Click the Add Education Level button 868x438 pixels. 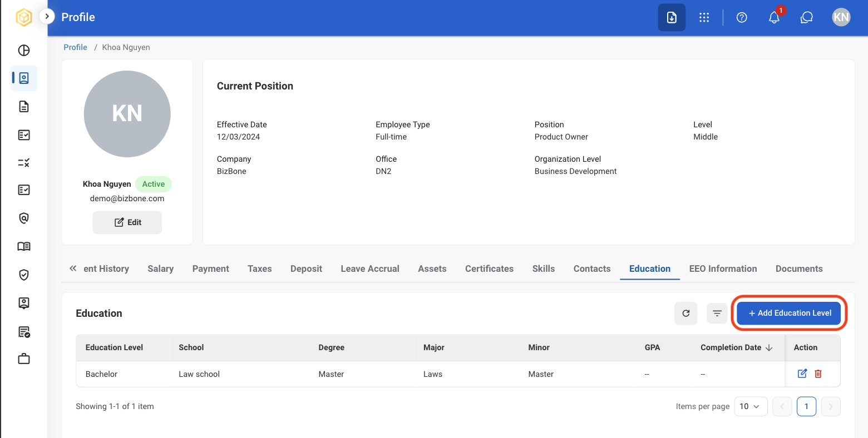click(x=789, y=313)
